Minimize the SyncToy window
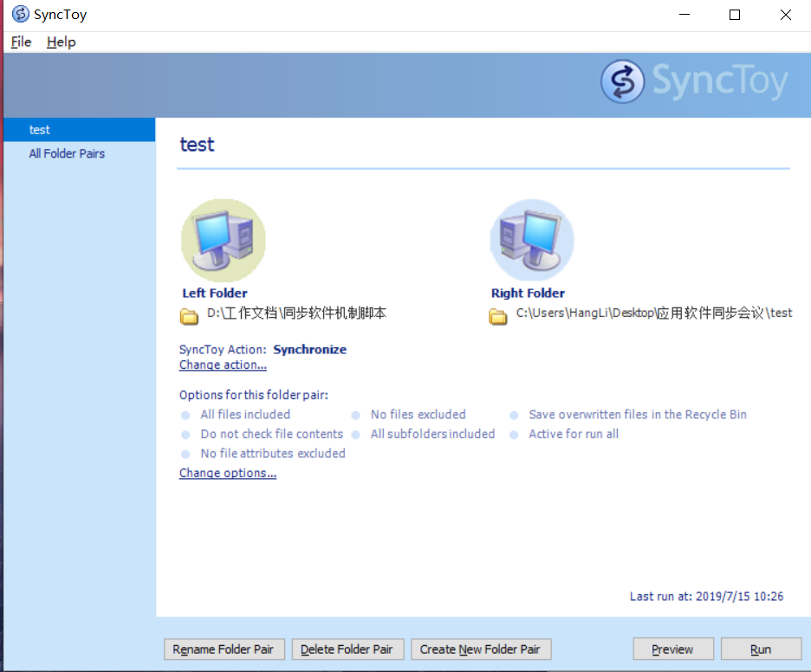The image size is (811, 672). [684, 15]
